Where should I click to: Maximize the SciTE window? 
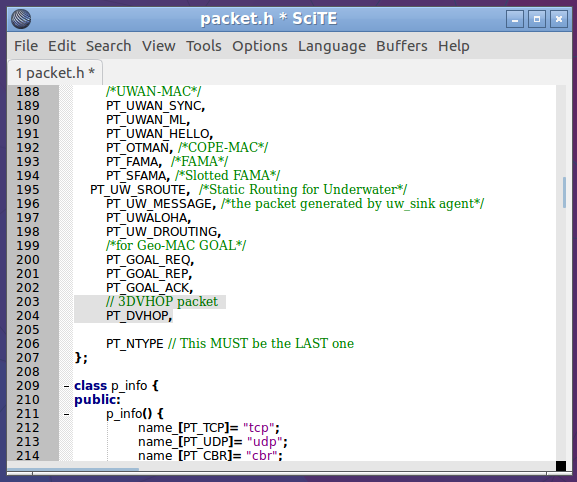(x=537, y=19)
